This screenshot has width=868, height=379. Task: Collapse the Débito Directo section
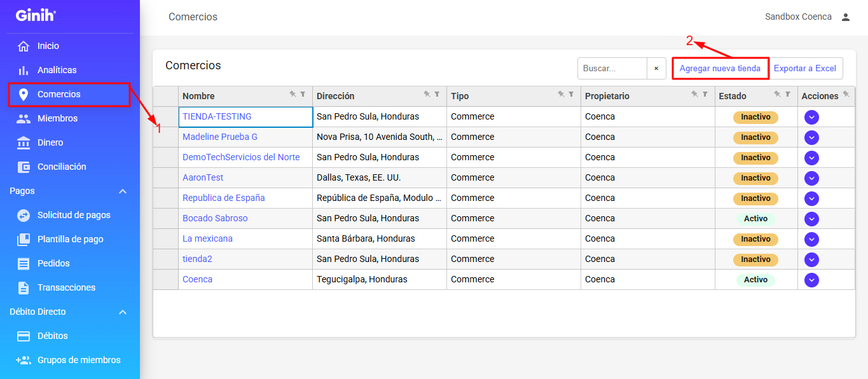point(123,312)
